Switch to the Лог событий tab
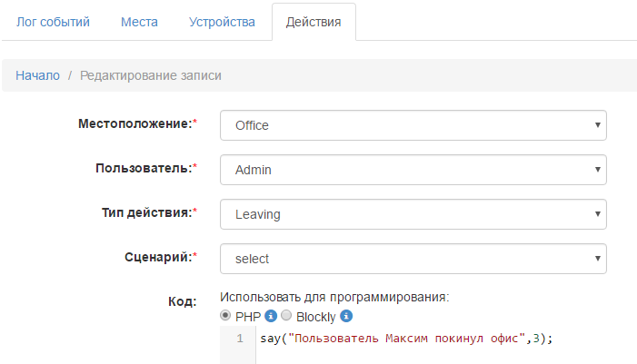Image resolution: width=637 pixels, height=364 pixels. (53, 21)
